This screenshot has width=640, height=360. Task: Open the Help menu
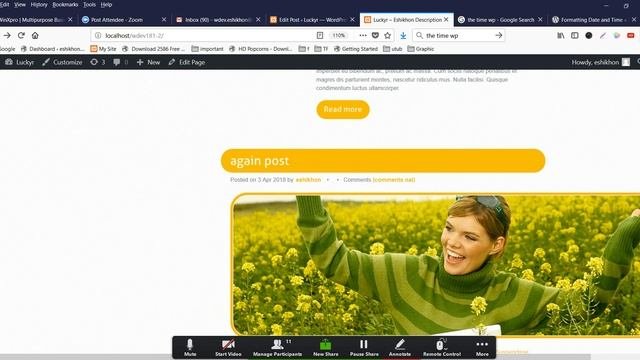(106, 4)
